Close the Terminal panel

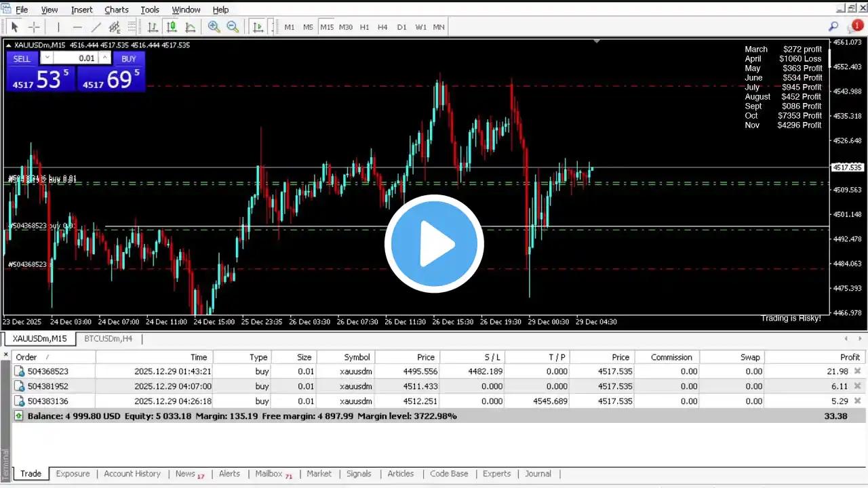click(6, 354)
